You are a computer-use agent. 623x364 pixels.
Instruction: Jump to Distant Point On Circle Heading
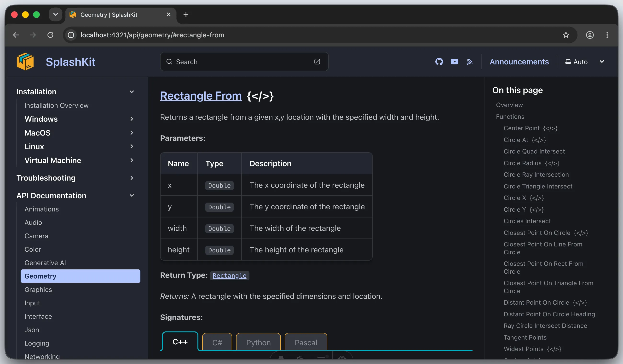point(549,314)
